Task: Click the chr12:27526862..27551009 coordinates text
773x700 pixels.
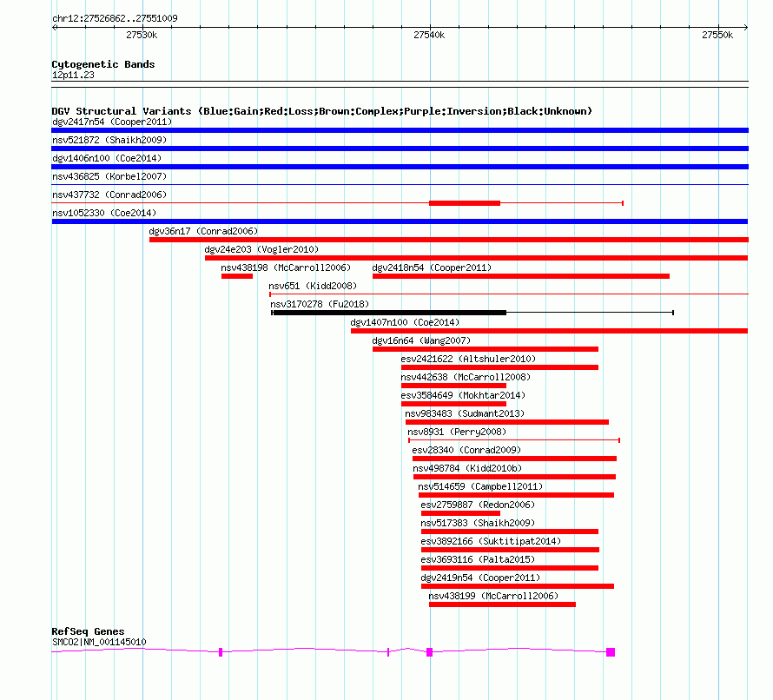Action: 115,18
